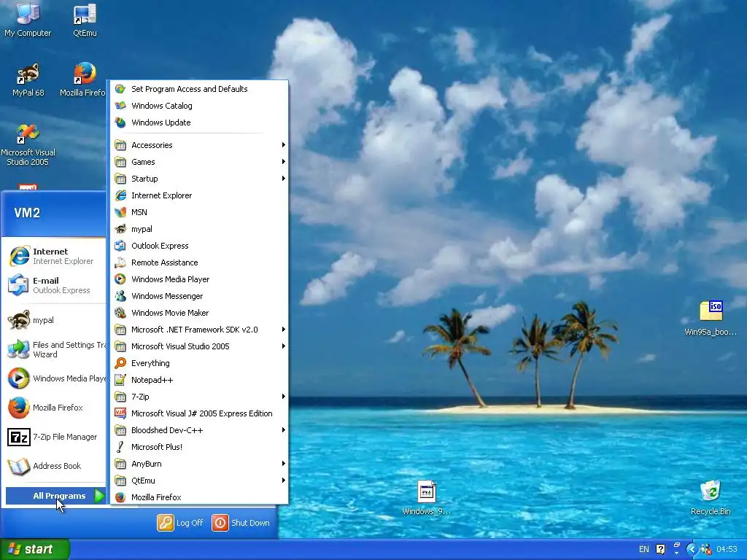Open Address Book
Image resolution: width=747 pixels, height=560 pixels.
point(54,466)
